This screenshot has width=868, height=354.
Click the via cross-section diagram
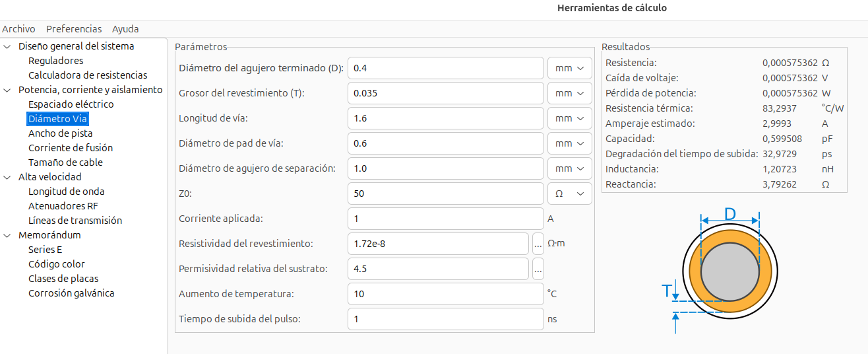point(729,271)
